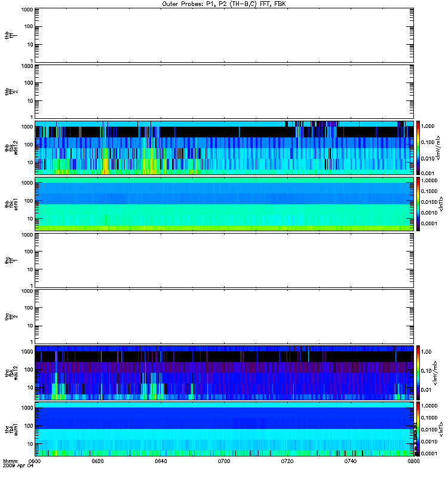Click the thc scm1 color bar

point(418,429)
